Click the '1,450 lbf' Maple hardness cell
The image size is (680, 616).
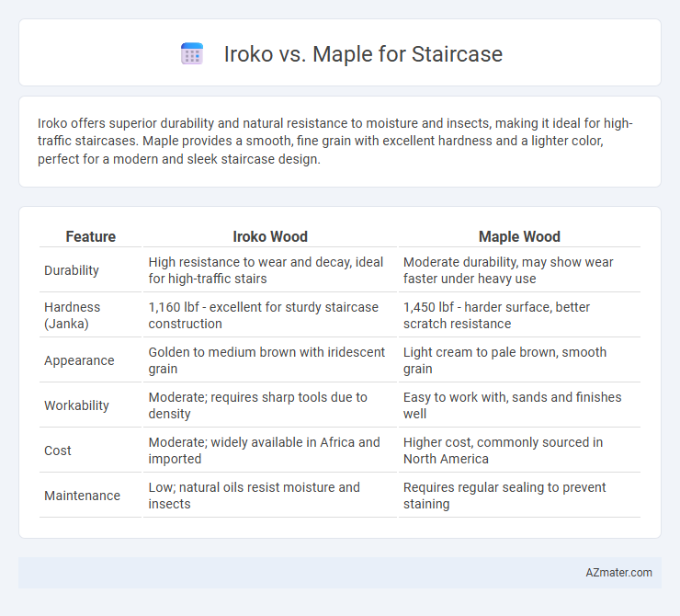519,315
